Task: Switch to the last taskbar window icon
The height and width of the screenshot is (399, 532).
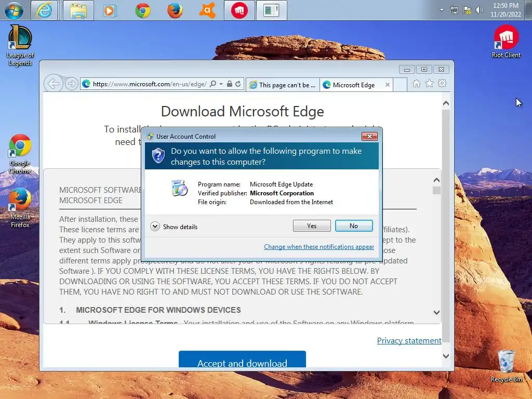Action: click(x=271, y=10)
